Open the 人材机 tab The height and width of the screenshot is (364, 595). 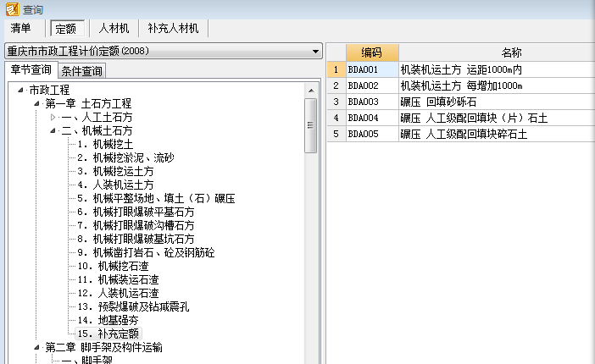(x=114, y=29)
